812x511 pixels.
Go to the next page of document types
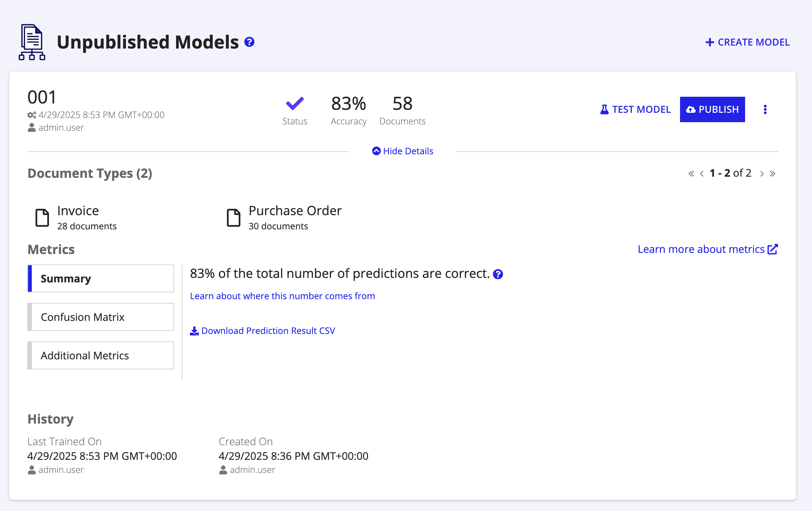762,174
